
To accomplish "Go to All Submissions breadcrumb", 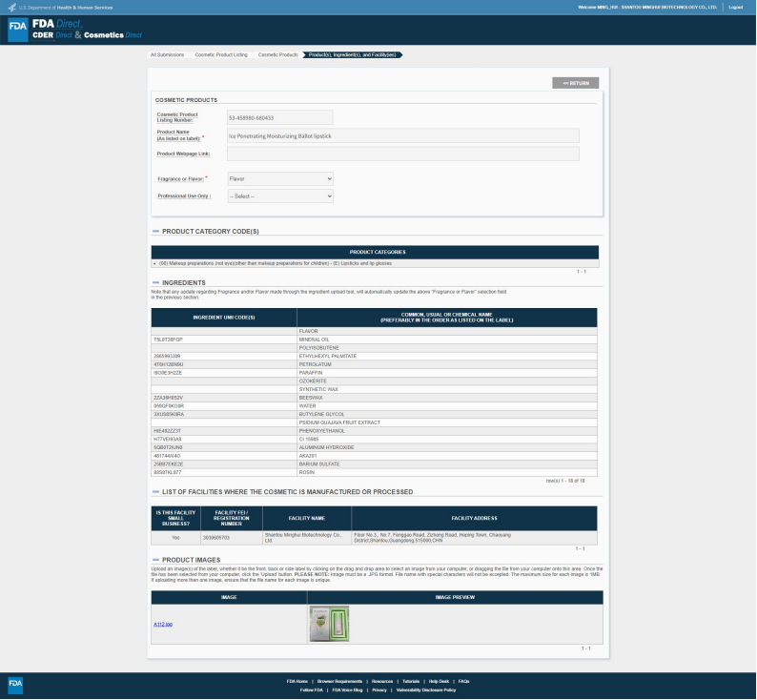I will tap(167, 54).
